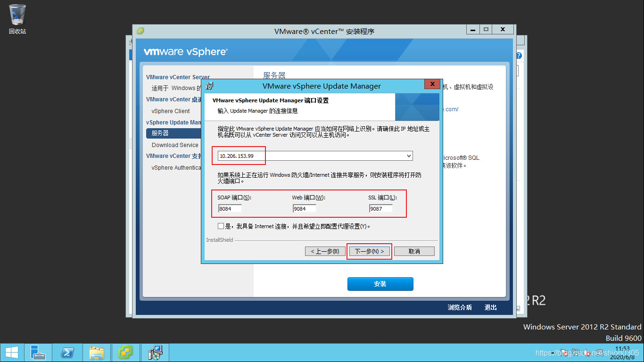
Task: Go back with 上一步(B) button
Action: [325, 251]
